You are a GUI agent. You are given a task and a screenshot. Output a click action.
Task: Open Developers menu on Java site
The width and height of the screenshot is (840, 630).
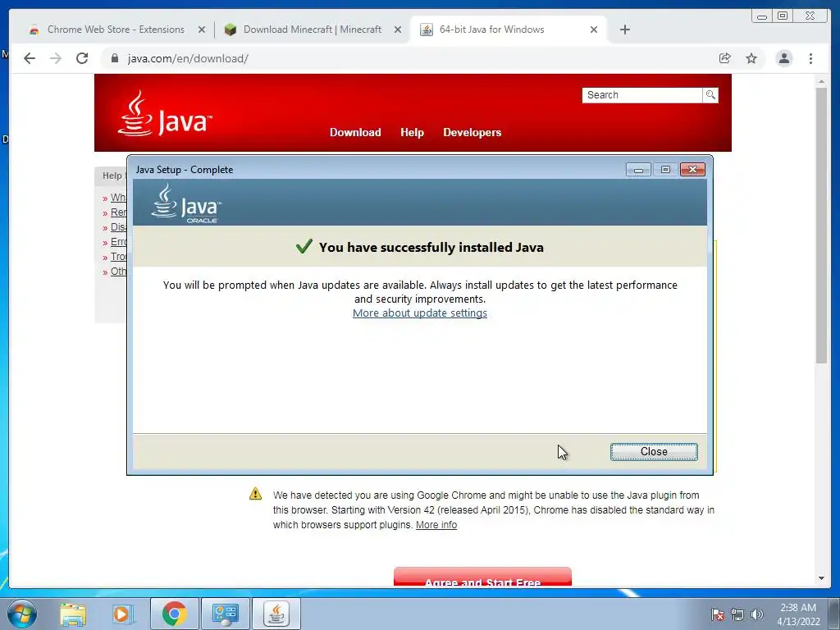pyautogui.click(x=472, y=132)
